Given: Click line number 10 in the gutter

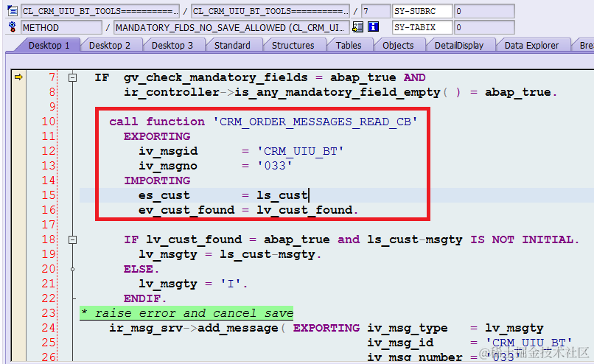Looking at the screenshot, I should tap(49, 122).
